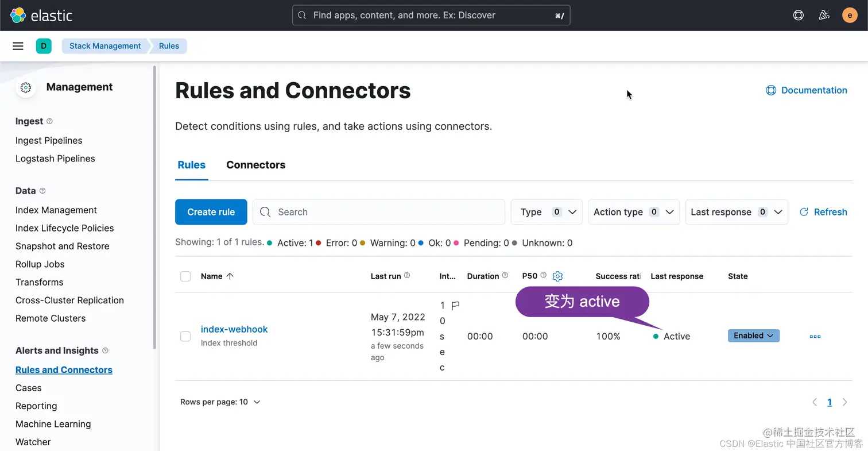
Task: Switch to the Connectors tab
Action: tap(255, 165)
